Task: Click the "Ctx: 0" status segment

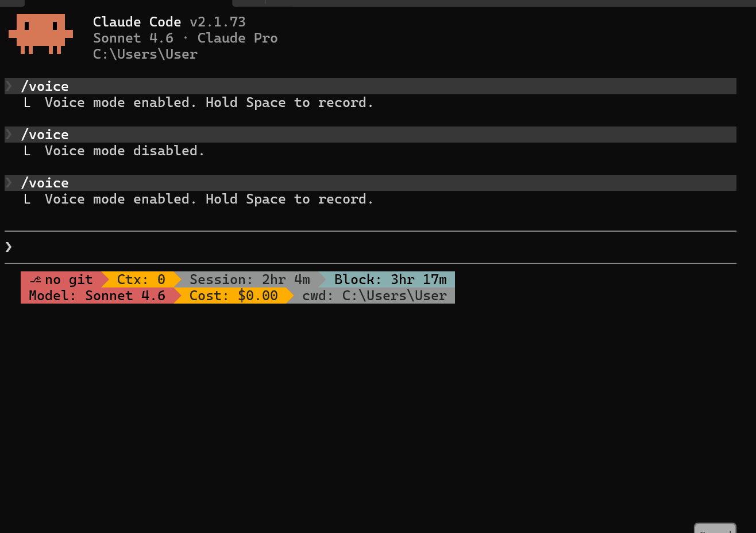Action: coord(141,279)
